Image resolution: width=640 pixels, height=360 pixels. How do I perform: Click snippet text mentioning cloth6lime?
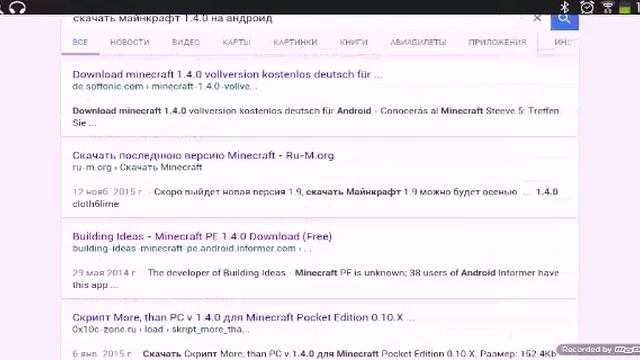coord(315,198)
